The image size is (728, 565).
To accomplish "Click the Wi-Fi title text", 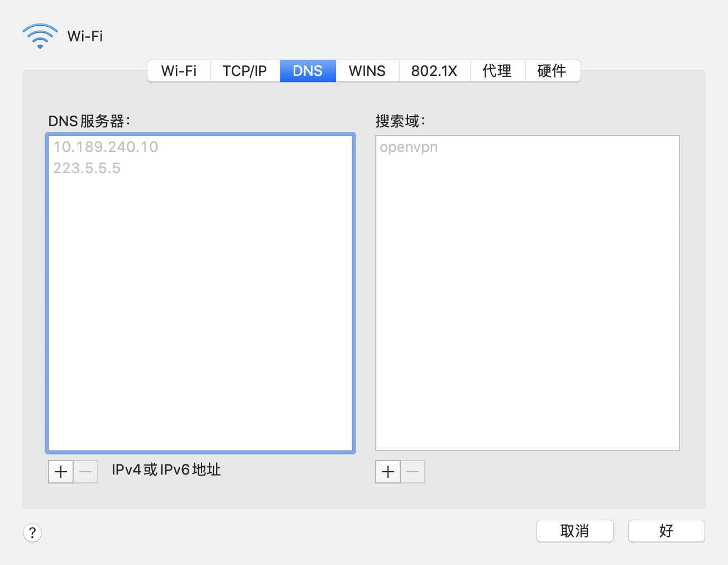I will (85, 36).
